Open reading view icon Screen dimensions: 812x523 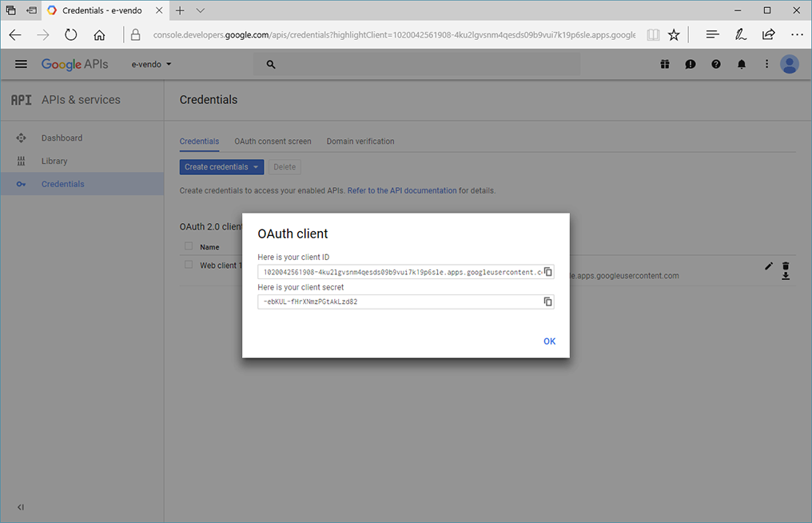653,34
